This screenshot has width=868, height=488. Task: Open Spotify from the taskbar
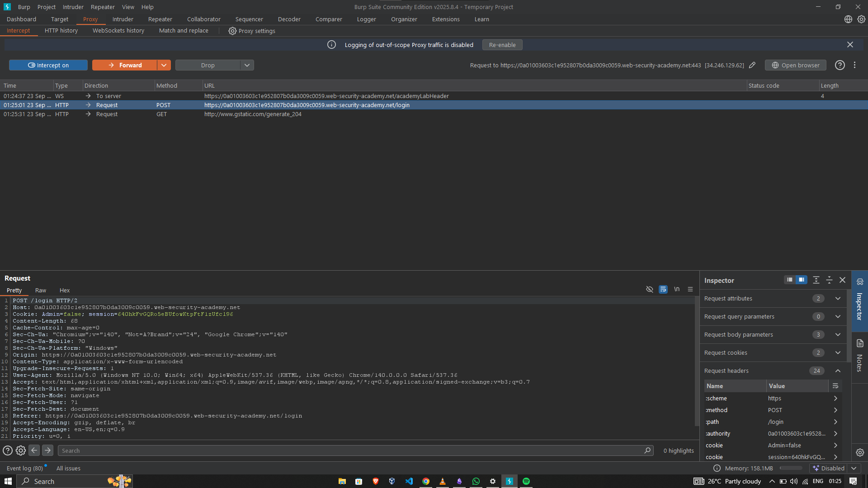coord(526,481)
